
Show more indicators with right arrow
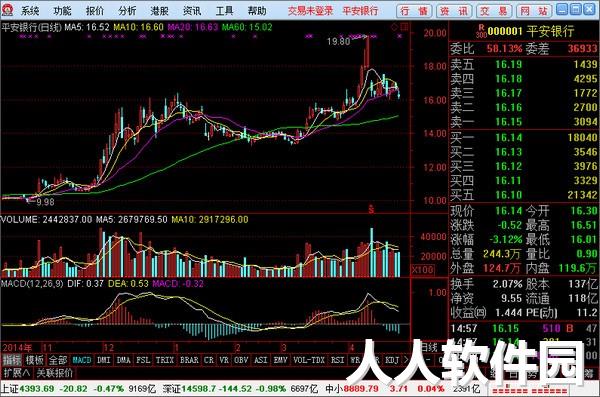click(x=406, y=360)
